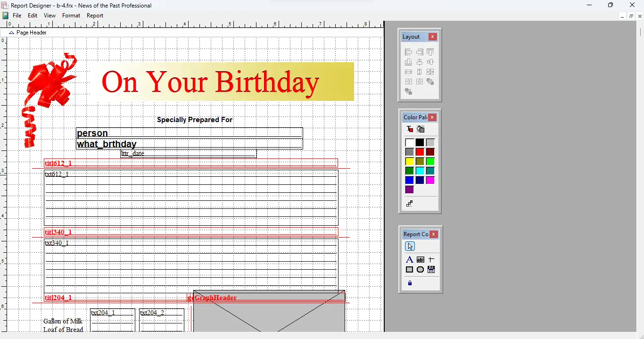Viewport: 644px width, 339px height.
Task: Click the Foreground Color icon
Action: pyautogui.click(x=410, y=129)
